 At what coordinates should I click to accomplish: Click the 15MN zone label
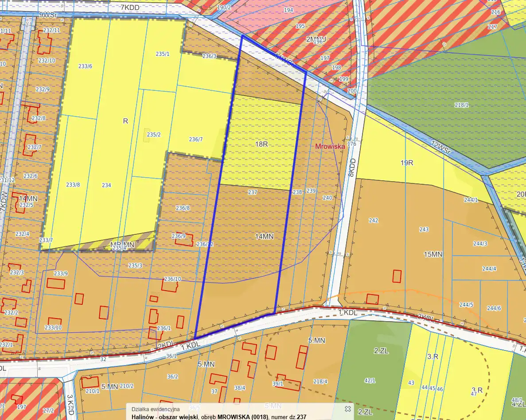point(433,254)
